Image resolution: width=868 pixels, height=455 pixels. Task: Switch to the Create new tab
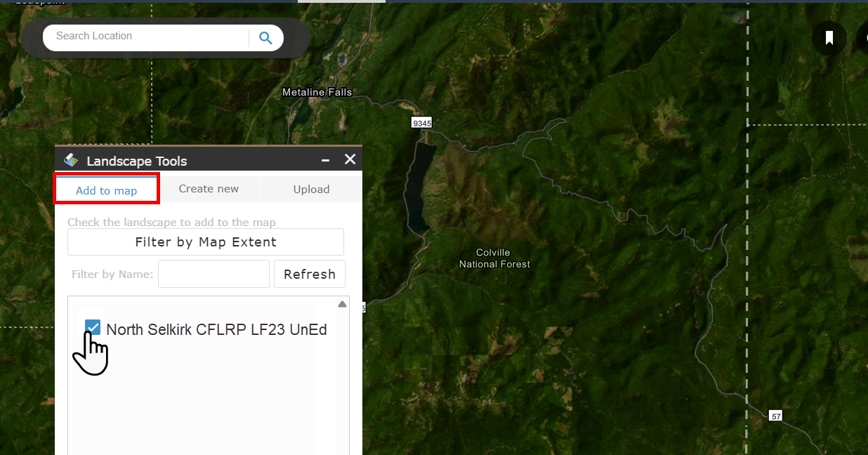pyautogui.click(x=208, y=189)
